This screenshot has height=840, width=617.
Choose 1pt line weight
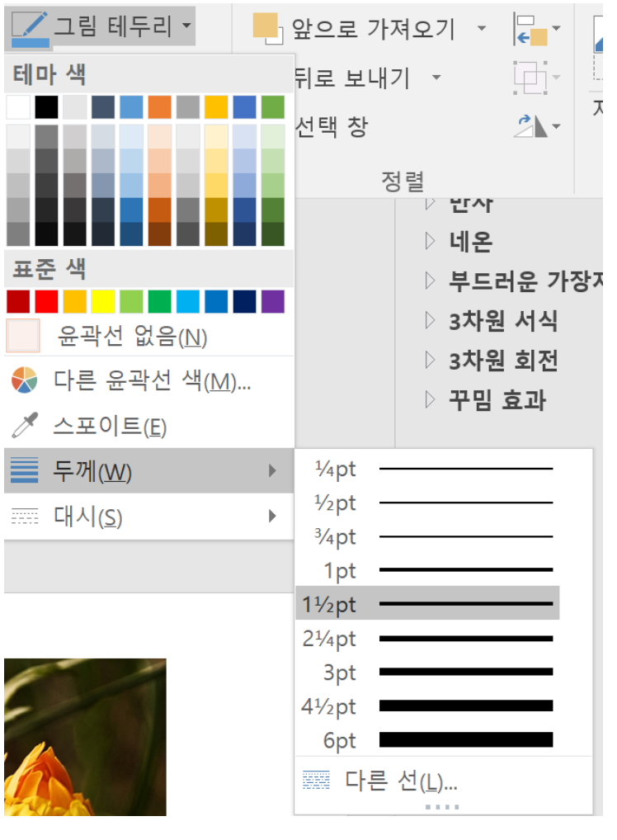[x=427, y=570]
